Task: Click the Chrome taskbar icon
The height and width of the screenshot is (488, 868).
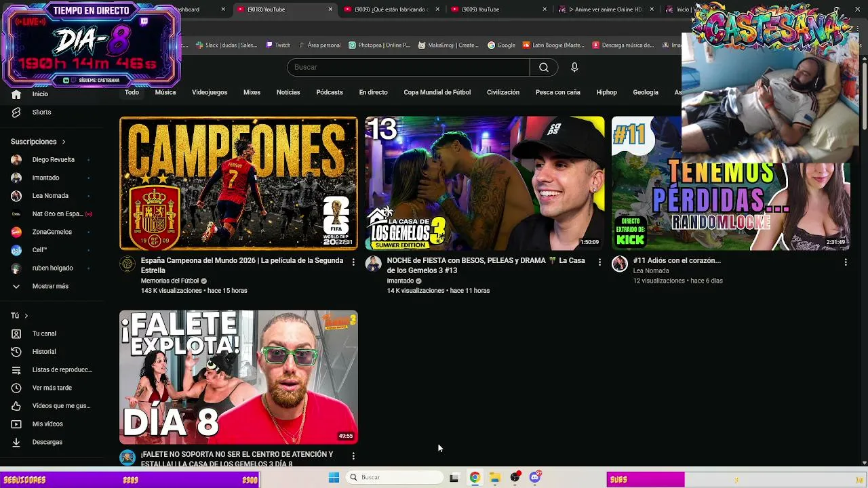Action: [475, 478]
